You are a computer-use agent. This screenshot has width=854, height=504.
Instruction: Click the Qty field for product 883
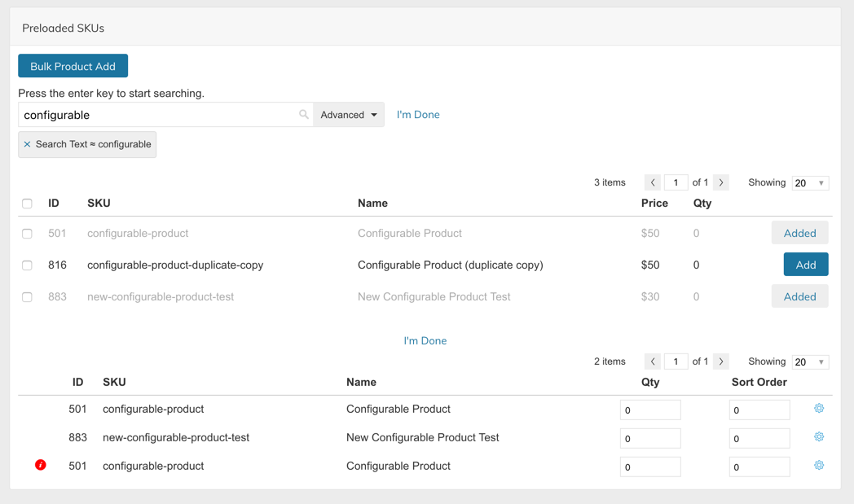[649, 438]
